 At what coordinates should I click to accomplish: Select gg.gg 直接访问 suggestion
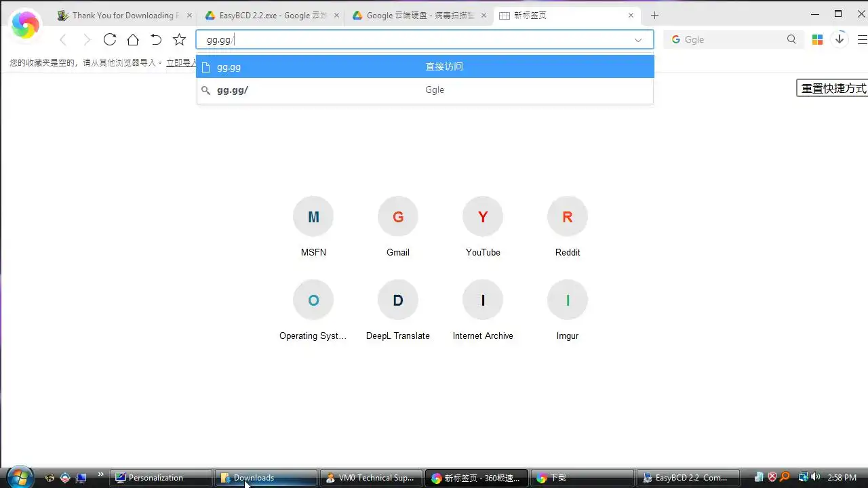425,66
